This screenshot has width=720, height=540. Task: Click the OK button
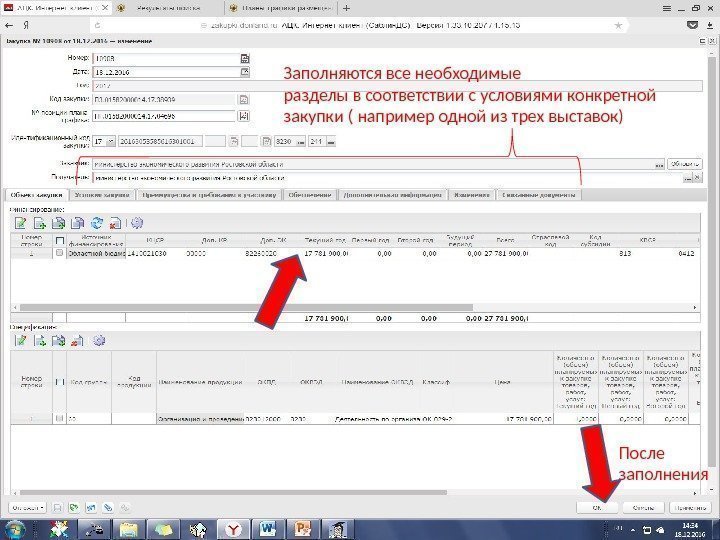597,507
